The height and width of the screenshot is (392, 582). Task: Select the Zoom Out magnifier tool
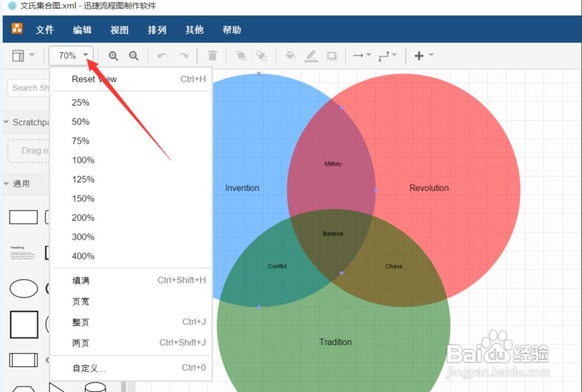[133, 55]
